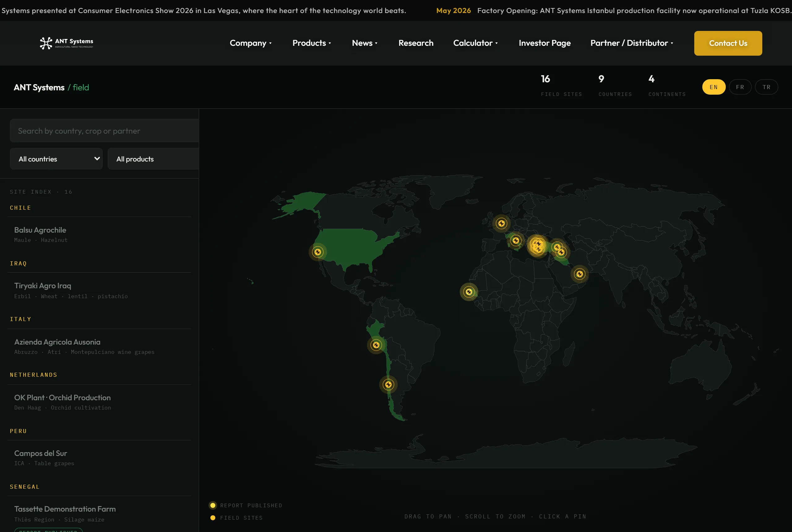
Task: Click the 4 continents counter
Action: (x=667, y=85)
